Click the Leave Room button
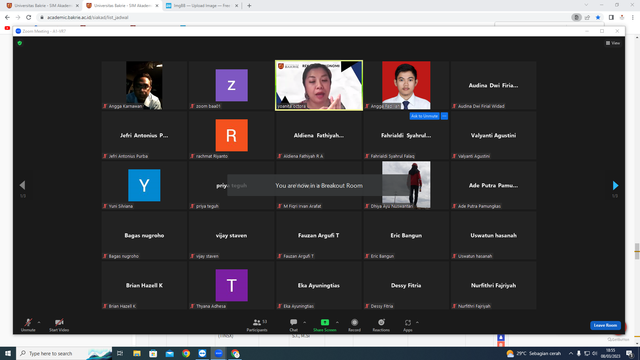640x360 pixels. coord(605,325)
